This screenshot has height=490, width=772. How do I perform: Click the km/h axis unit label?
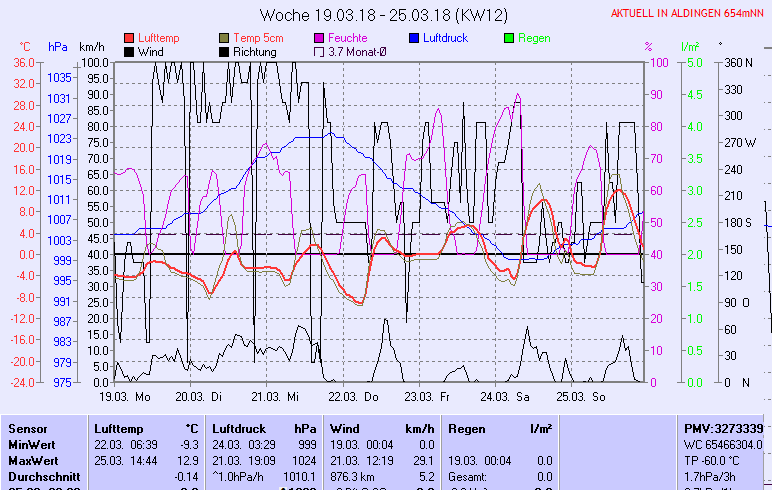(x=92, y=46)
